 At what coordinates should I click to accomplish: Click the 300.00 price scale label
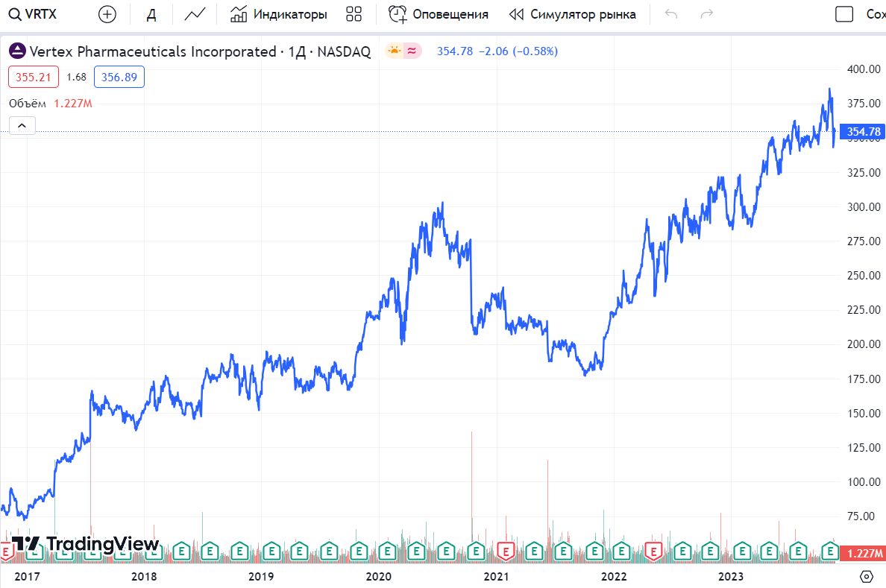pyautogui.click(x=864, y=206)
